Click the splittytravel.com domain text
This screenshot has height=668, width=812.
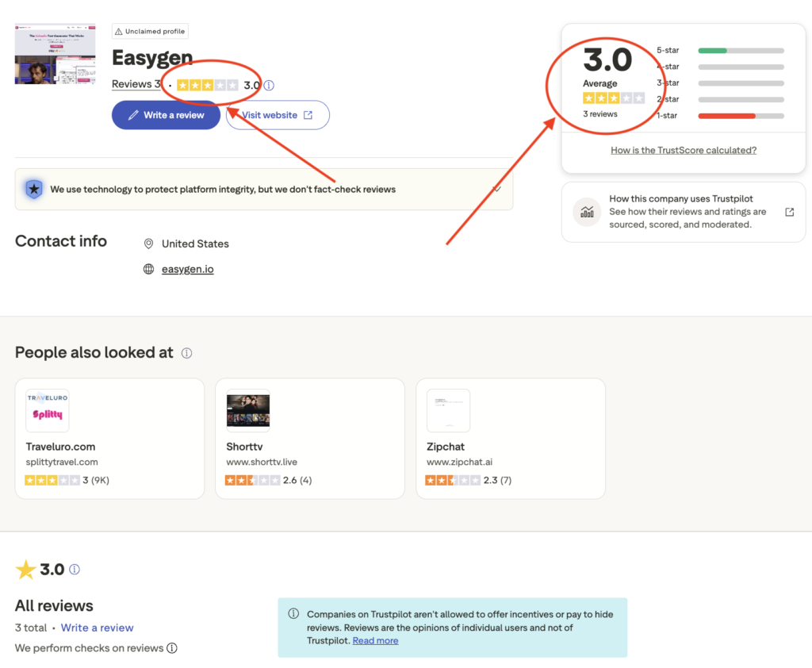[62, 462]
